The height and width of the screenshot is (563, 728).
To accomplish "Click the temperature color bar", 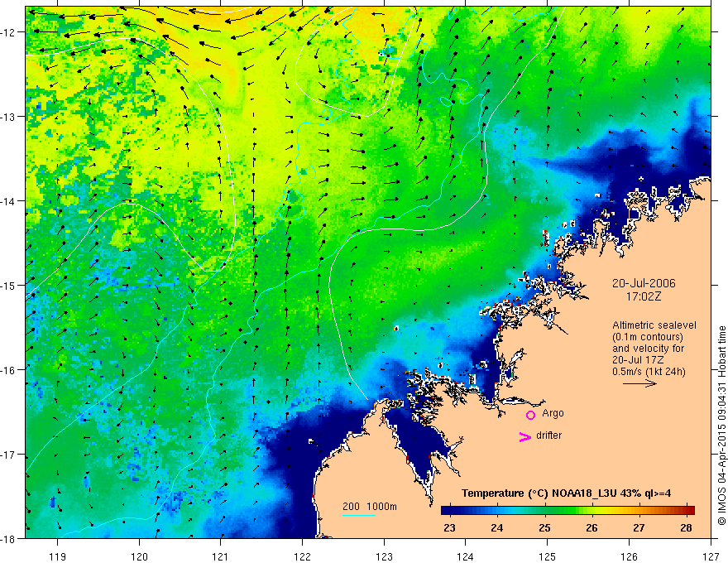I will click(x=568, y=510).
